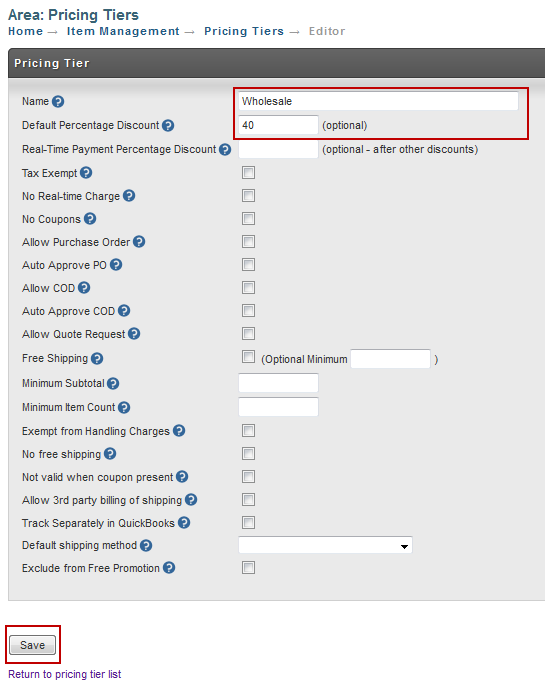Viewport: 545px width, 692px height.
Task: Check Exclude from Free Promotion box
Action: [248, 568]
